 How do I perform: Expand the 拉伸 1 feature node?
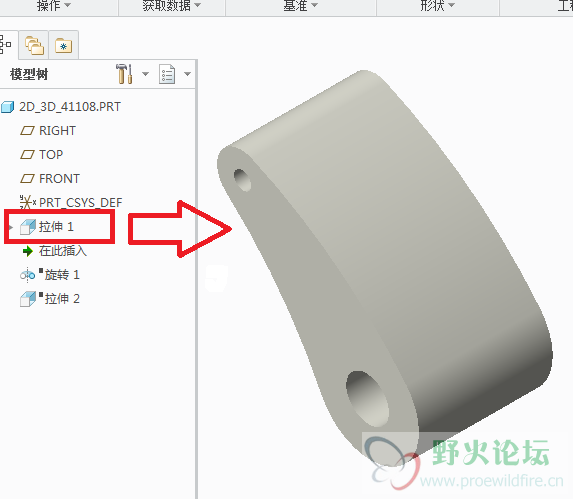pyautogui.click(x=11, y=227)
